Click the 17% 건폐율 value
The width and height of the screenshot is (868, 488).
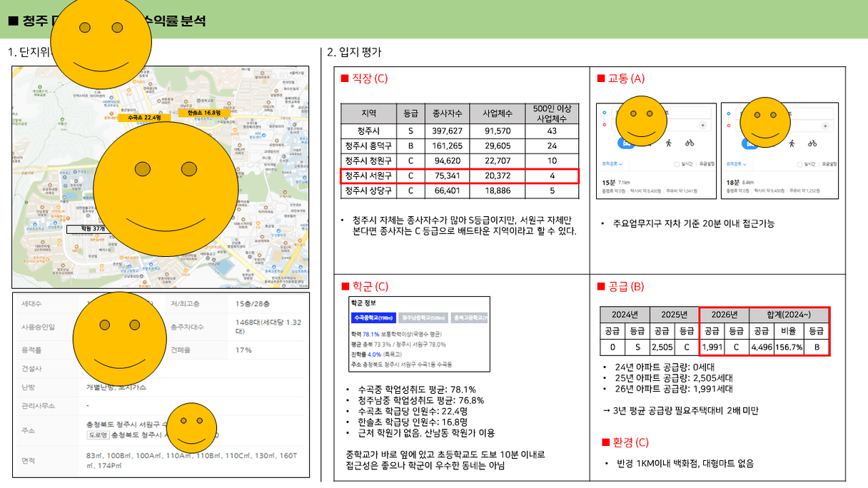(243, 350)
